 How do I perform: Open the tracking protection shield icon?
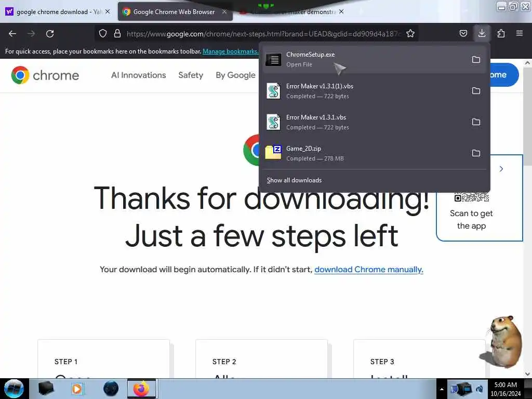pos(103,33)
